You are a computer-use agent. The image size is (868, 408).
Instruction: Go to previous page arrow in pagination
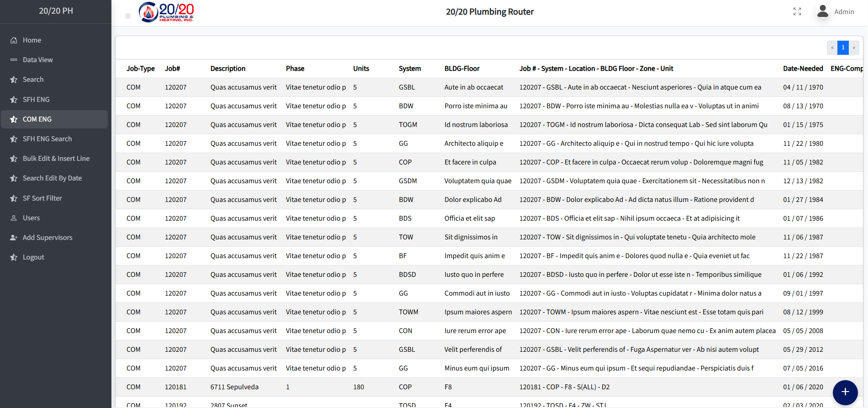click(832, 48)
